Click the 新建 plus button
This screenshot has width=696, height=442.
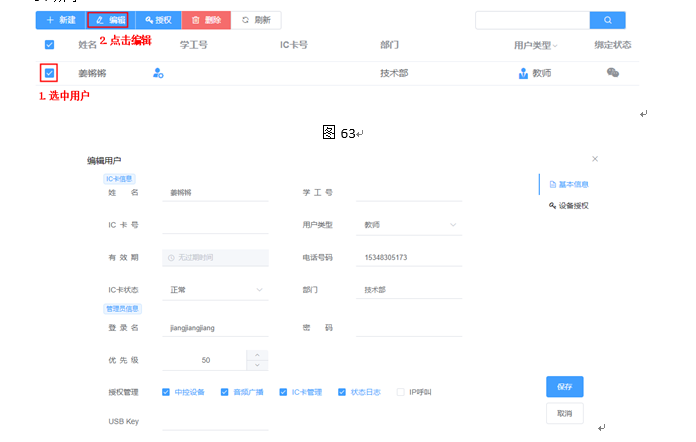60,20
